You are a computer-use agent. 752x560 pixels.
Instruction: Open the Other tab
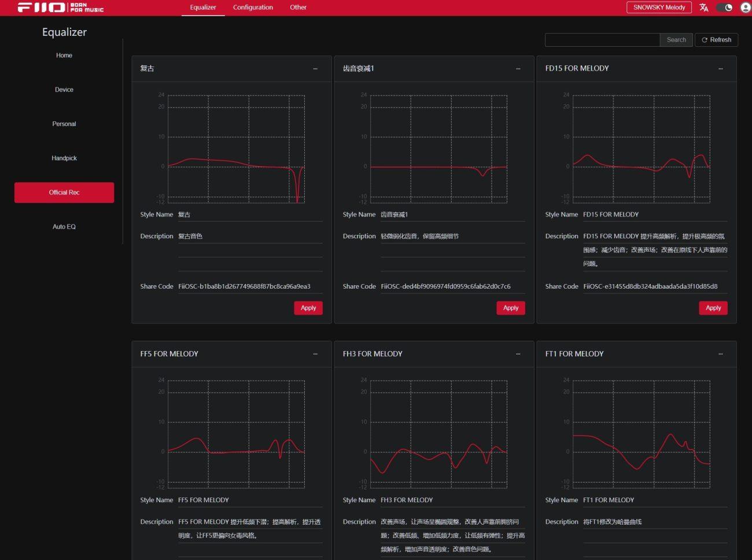pos(298,8)
